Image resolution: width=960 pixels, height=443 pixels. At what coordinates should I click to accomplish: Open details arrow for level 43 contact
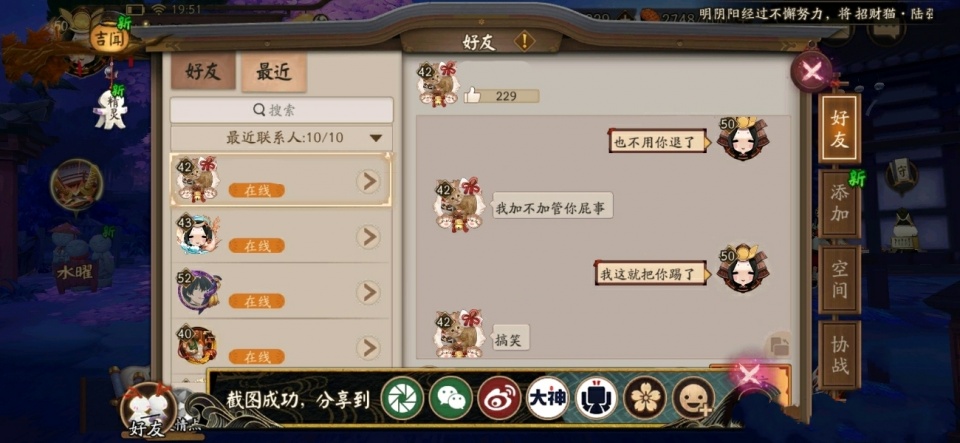pyautogui.click(x=369, y=237)
